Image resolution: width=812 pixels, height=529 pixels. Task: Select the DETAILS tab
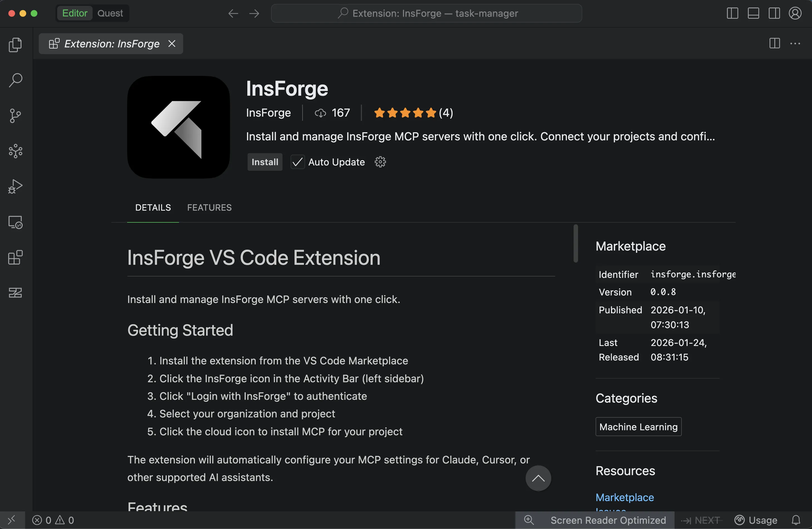point(153,208)
